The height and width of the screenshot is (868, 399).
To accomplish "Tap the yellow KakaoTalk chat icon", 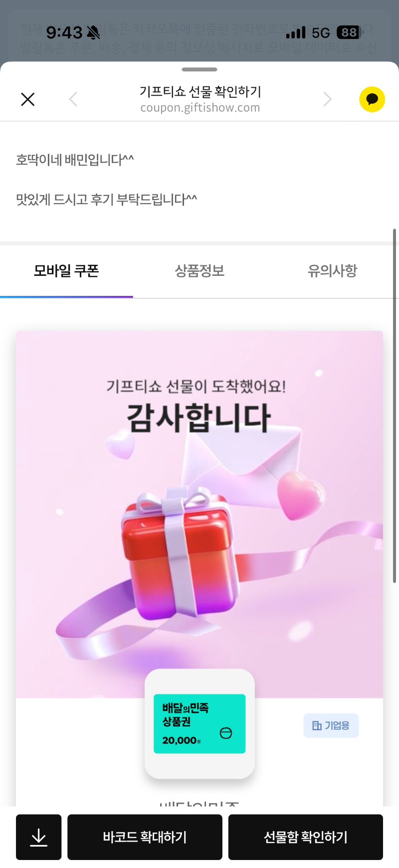I will 372,99.
